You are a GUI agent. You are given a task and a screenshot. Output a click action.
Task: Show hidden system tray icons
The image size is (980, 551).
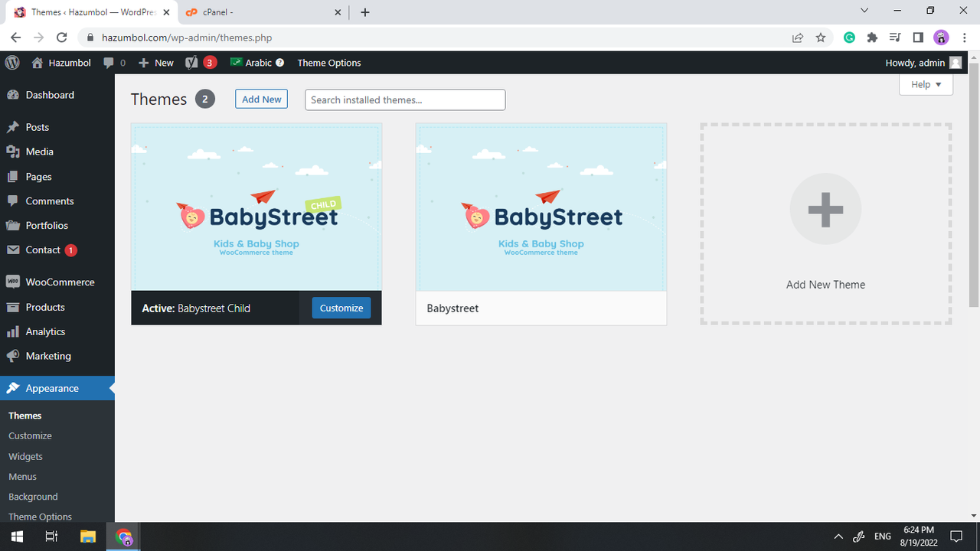click(x=838, y=536)
